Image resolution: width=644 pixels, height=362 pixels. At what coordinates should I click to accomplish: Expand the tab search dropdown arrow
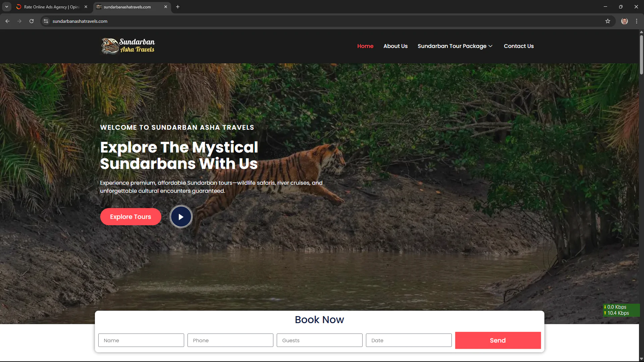click(6, 7)
